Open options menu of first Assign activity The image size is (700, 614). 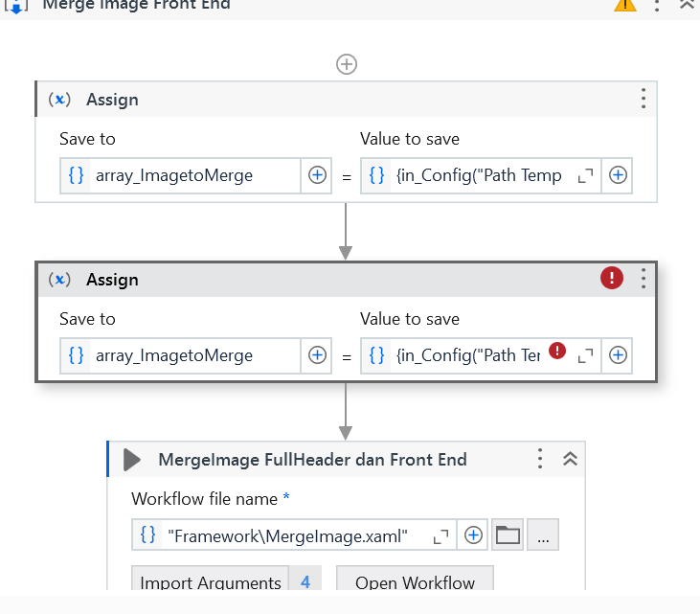click(x=644, y=99)
